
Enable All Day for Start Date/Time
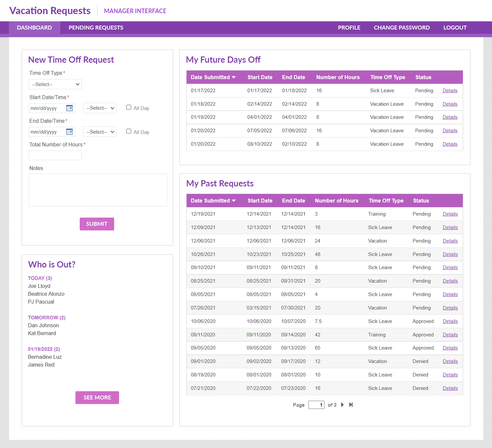129,107
